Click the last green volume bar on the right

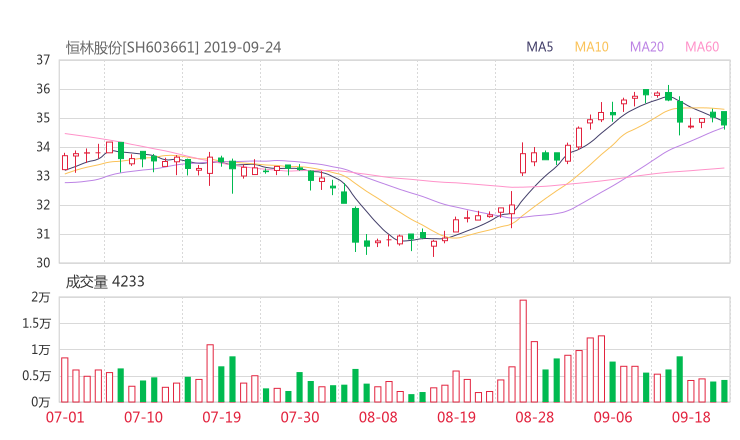[x=724, y=391]
